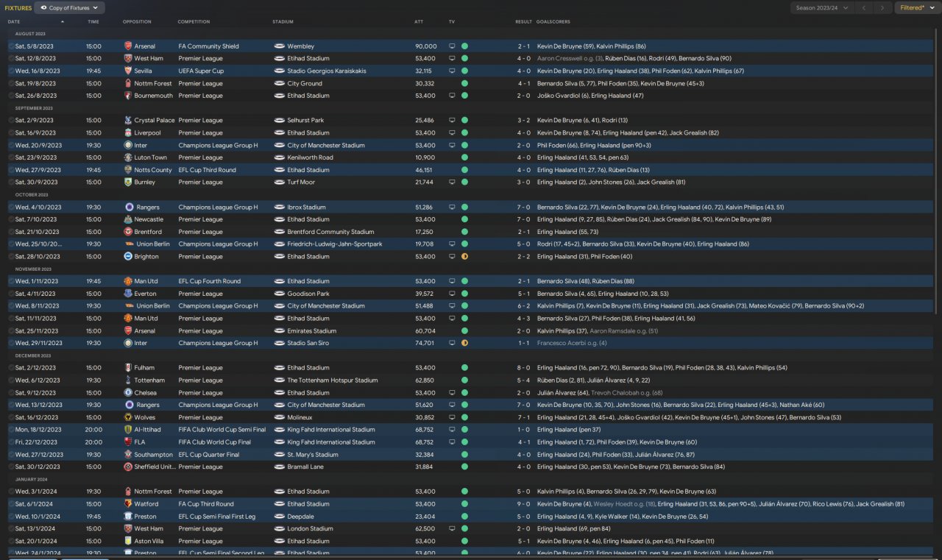Open the Brentford Community Stadium link
This screenshot has width=942, height=560.
[330, 232]
